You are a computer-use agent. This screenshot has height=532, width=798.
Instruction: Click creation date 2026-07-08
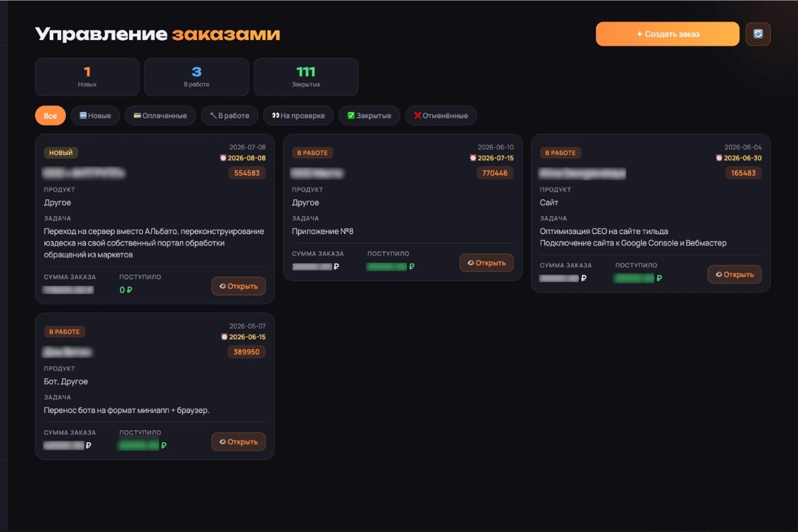point(247,148)
